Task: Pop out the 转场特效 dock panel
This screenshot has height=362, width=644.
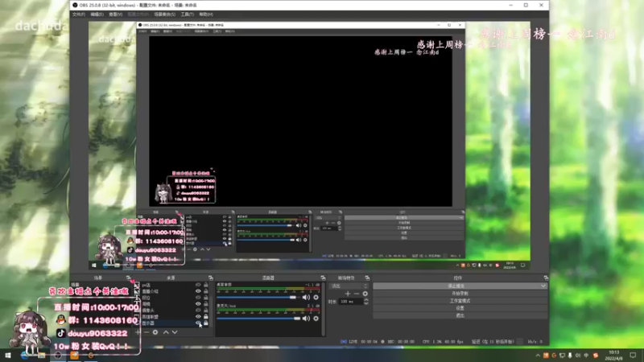Action: pyautogui.click(x=367, y=278)
